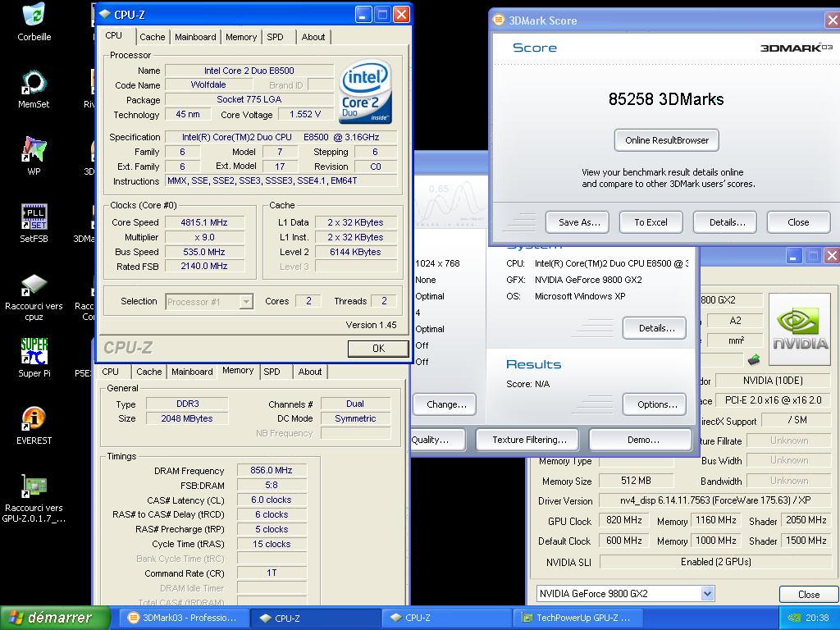Switch to Memory tab in top CPU-Z
This screenshot has width=840, height=630.
tap(240, 37)
